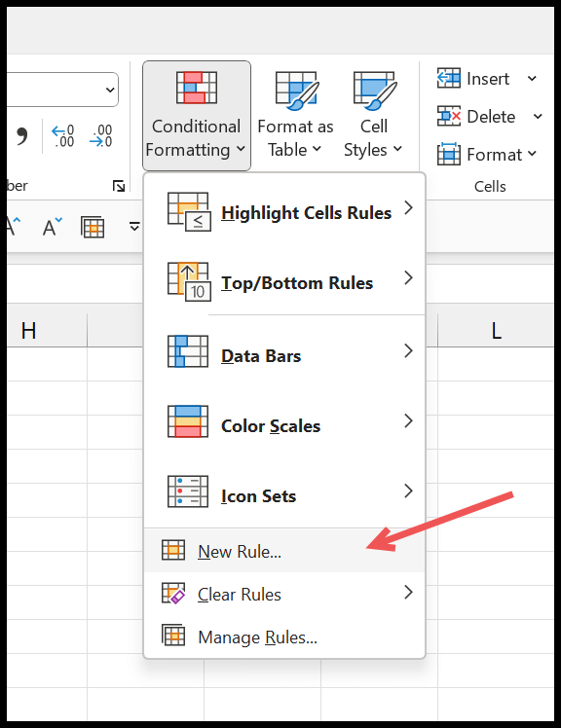Viewport: 561px width, 728px height.
Task: Select column L header
Action: click(x=496, y=330)
